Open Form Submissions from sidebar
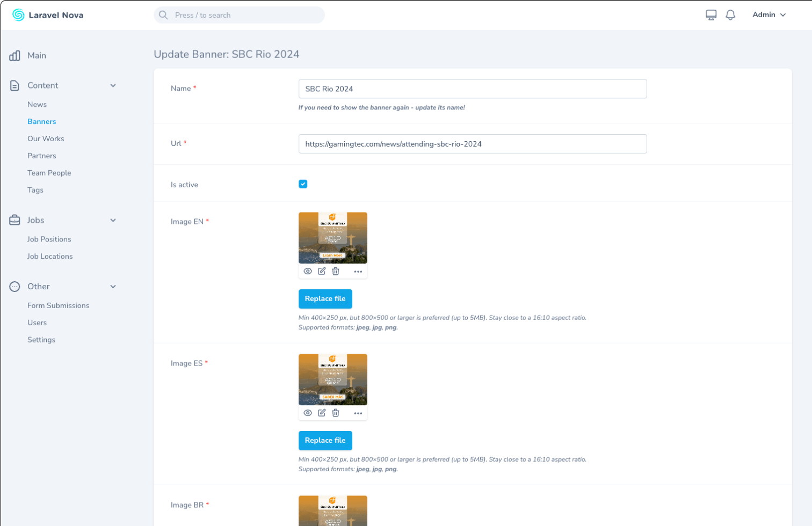The height and width of the screenshot is (526, 812). click(58, 305)
